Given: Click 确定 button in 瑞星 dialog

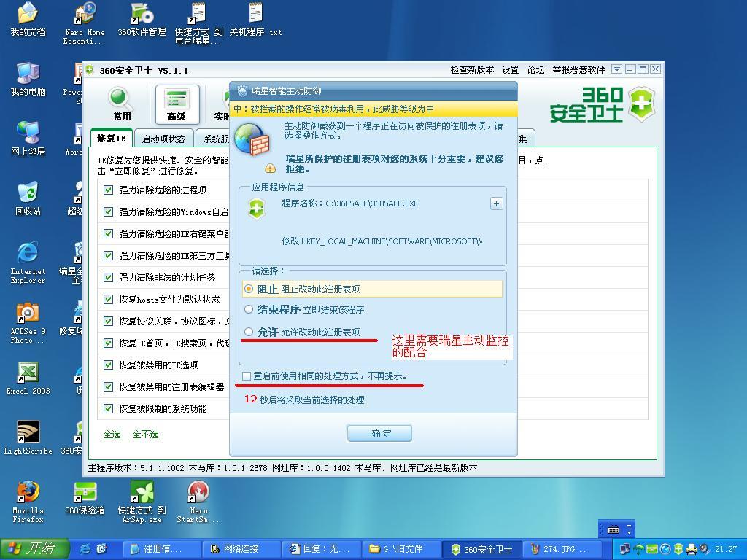Looking at the screenshot, I should [x=379, y=434].
